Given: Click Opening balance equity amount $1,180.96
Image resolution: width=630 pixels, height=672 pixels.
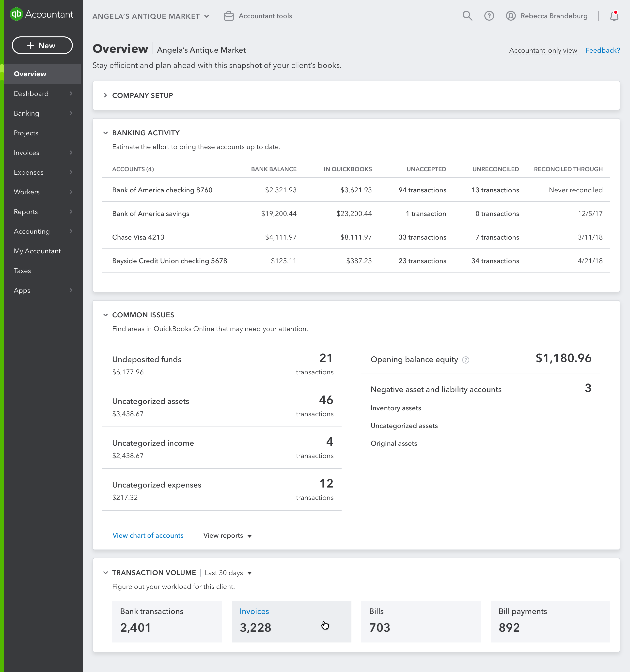Looking at the screenshot, I should [563, 358].
